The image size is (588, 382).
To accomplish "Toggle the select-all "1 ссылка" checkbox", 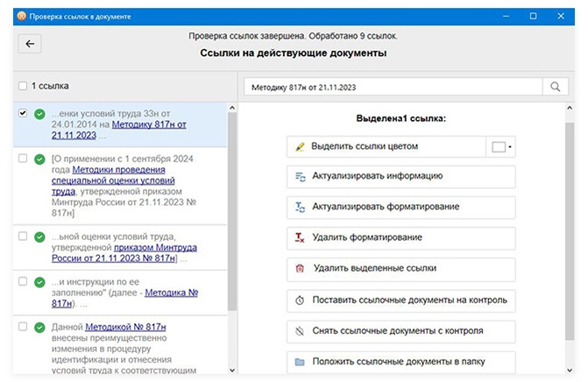I will tap(23, 86).
